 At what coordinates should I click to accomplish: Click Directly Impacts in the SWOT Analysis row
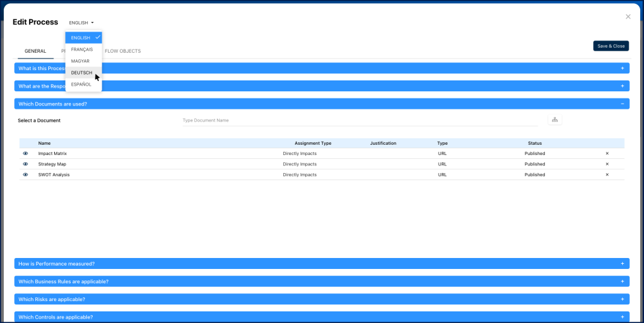tap(300, 175)
